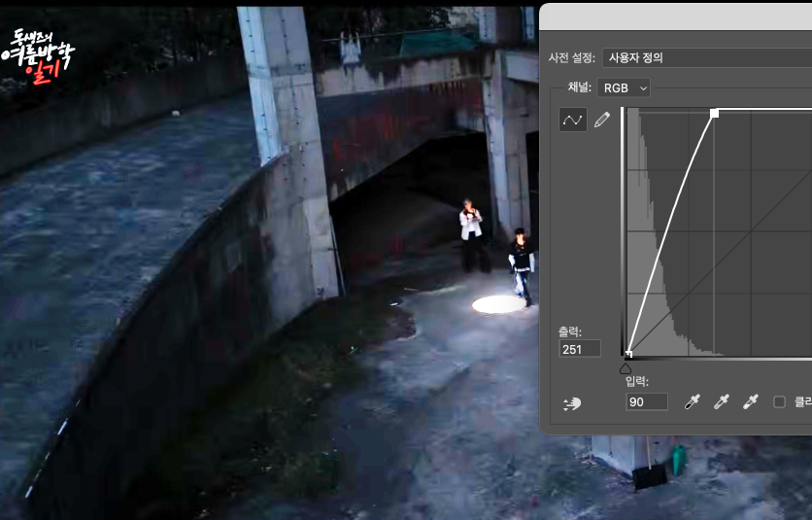Activate the on-image adjustment hand tool
The image size is (812, 520).
572,403
